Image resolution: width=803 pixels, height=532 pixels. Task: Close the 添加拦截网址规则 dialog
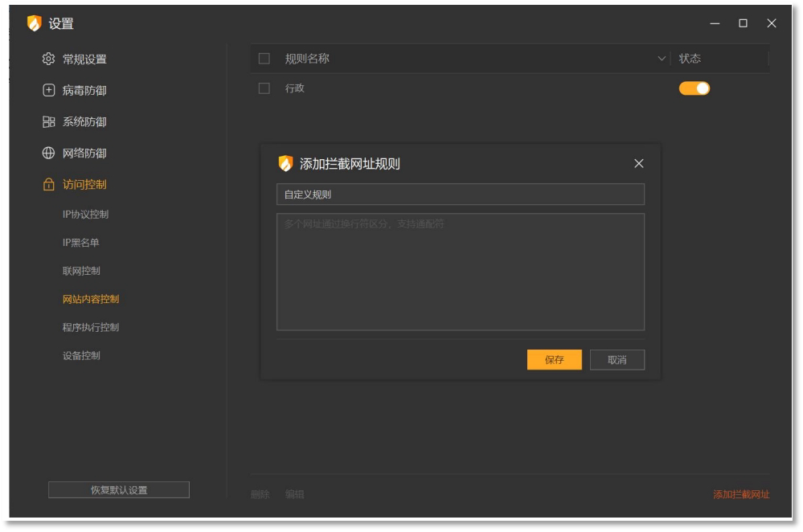pyautogui.click(x=638, y=163)
